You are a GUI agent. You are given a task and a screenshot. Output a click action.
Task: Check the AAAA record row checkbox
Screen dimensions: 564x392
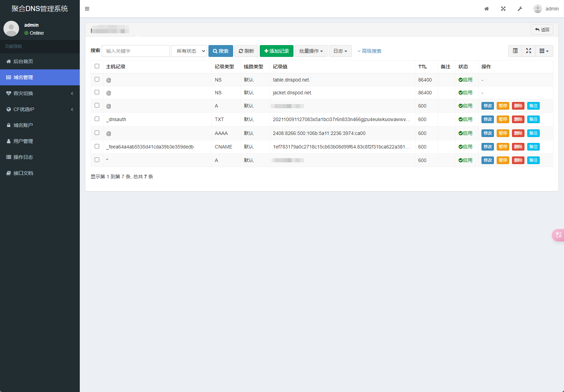tap(97, 133)
